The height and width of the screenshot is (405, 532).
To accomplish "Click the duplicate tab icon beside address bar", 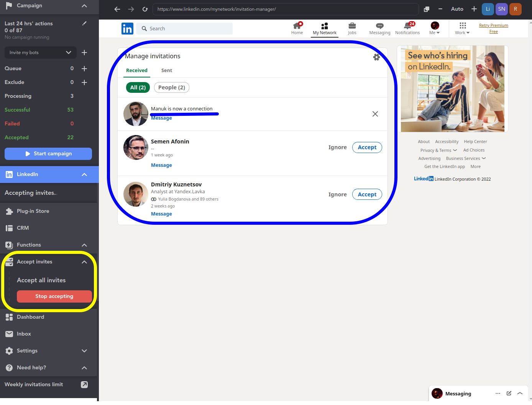I will [x=427, y=9].
